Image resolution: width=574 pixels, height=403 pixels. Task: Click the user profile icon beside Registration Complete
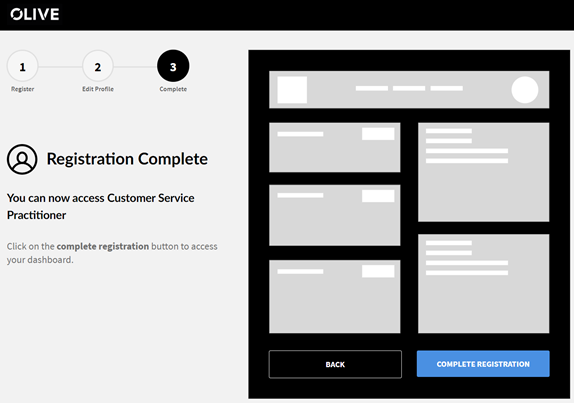point(22,159)
